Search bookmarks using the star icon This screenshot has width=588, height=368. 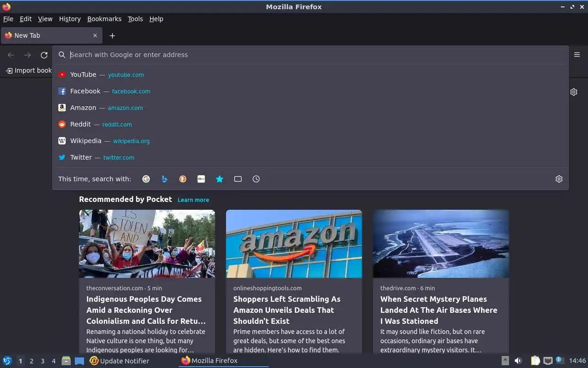(220, 179)
